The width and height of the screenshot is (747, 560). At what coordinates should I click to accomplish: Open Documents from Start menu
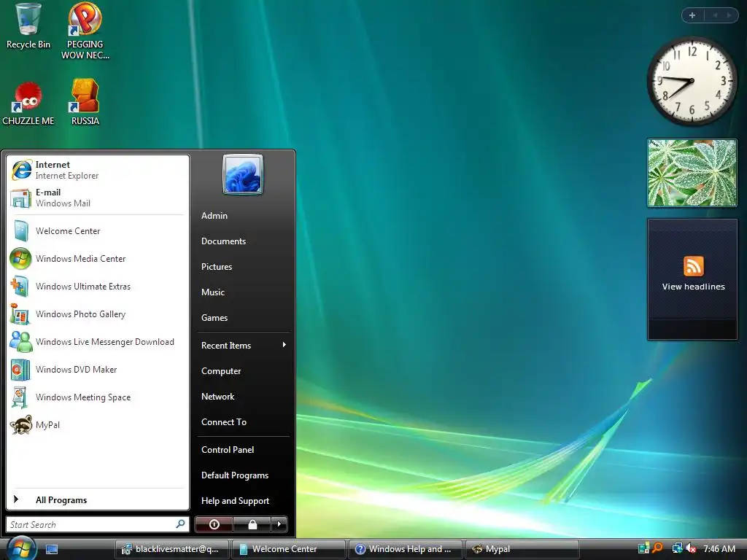(223, 241)
